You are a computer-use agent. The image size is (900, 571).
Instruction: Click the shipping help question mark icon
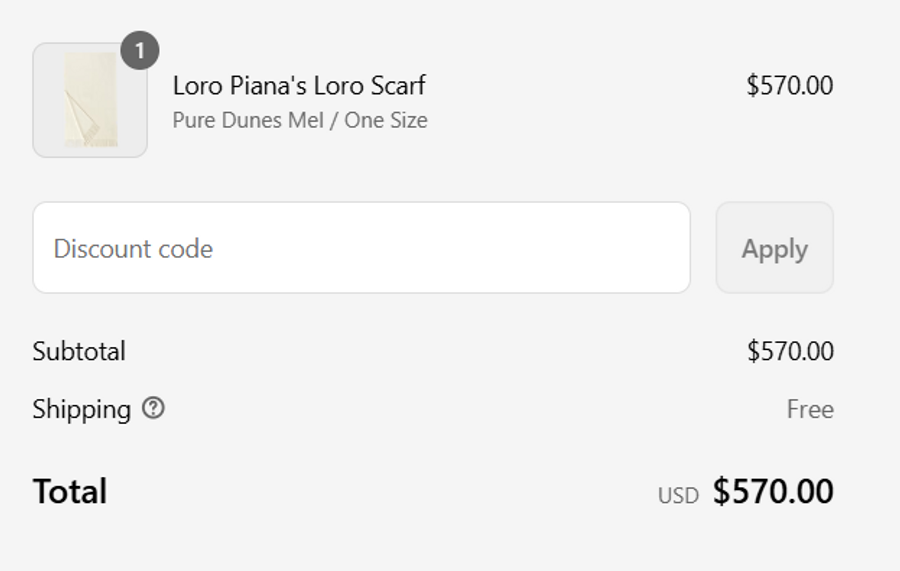(153, 408)
